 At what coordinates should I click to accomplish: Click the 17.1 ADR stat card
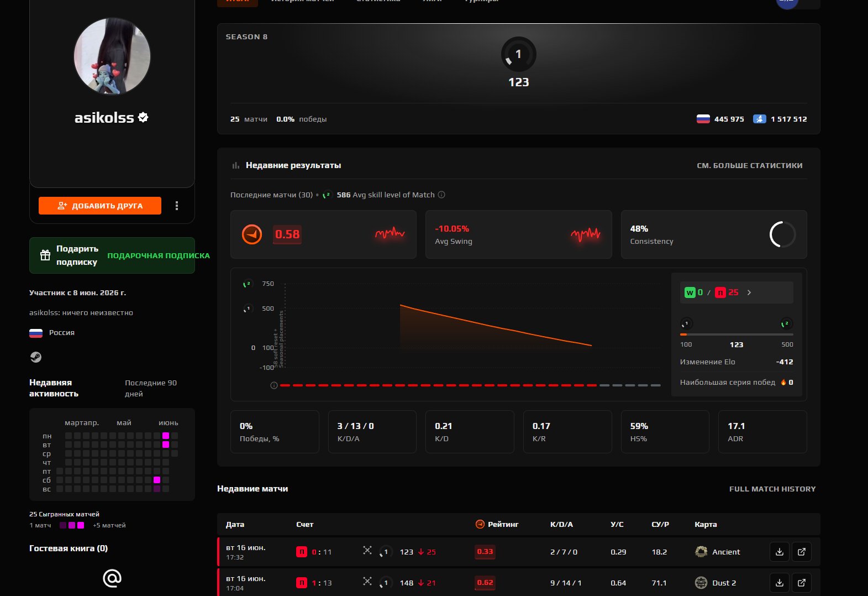pos(762,432)
